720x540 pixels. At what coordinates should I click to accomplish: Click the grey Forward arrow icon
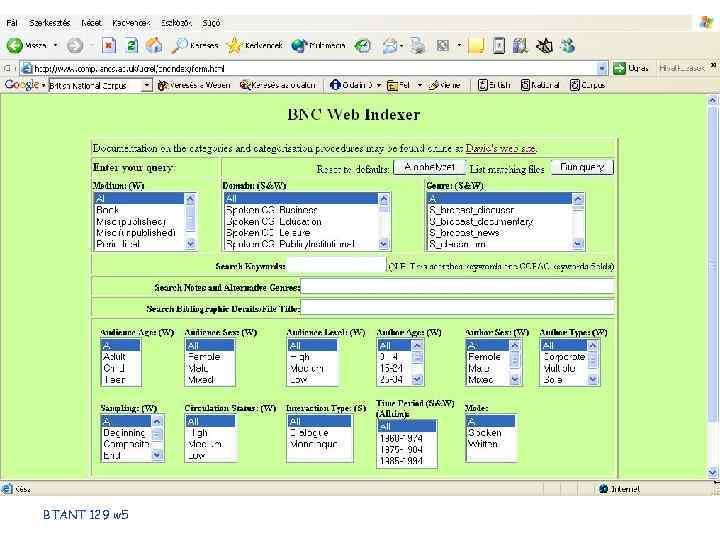click(75, 45)
